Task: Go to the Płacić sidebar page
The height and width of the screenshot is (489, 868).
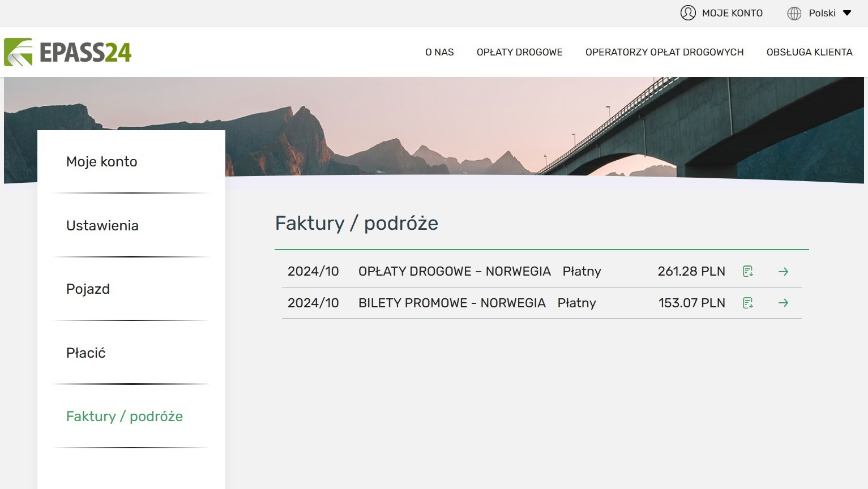Action: [x=85, y=353]
